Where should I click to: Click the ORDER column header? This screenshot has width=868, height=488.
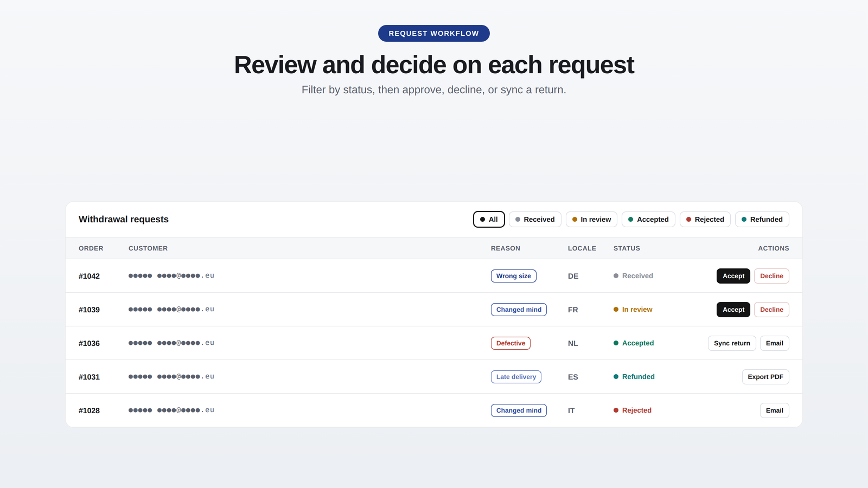[91, 248]
